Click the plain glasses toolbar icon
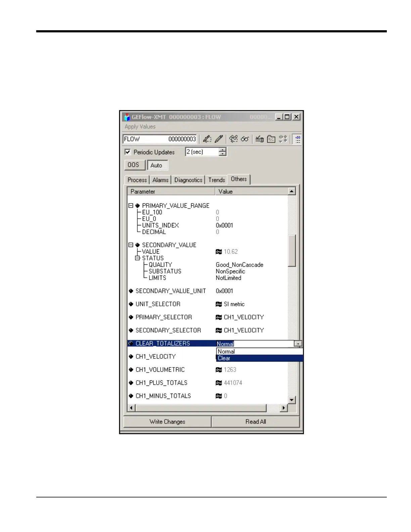411x532 pixels. [x=245, y=139]
